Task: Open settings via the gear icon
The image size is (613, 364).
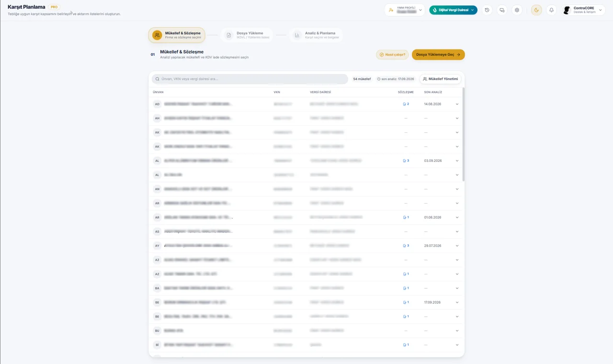Action: click(517, 10)
